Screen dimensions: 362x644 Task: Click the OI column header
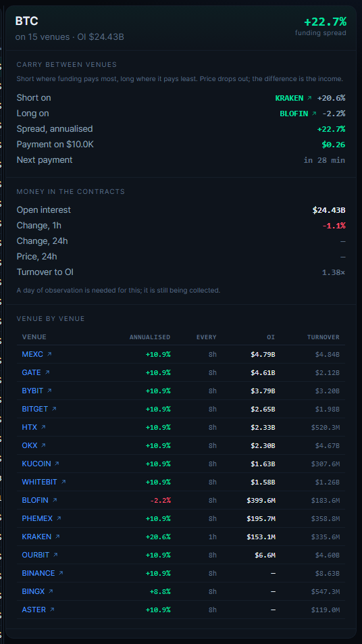pyautogui.click(x=271, y=337)
